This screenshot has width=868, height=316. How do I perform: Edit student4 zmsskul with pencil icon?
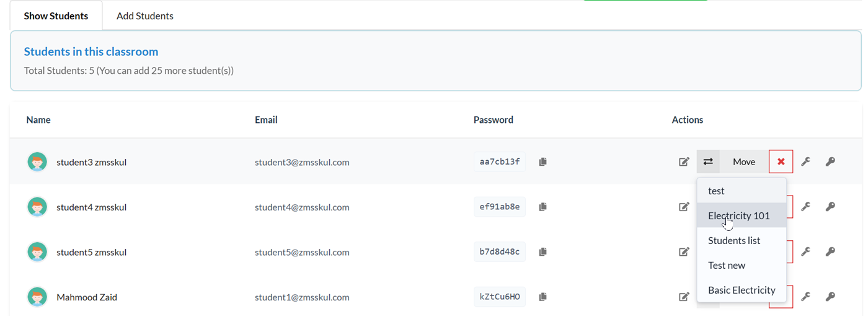coord(684,207)
